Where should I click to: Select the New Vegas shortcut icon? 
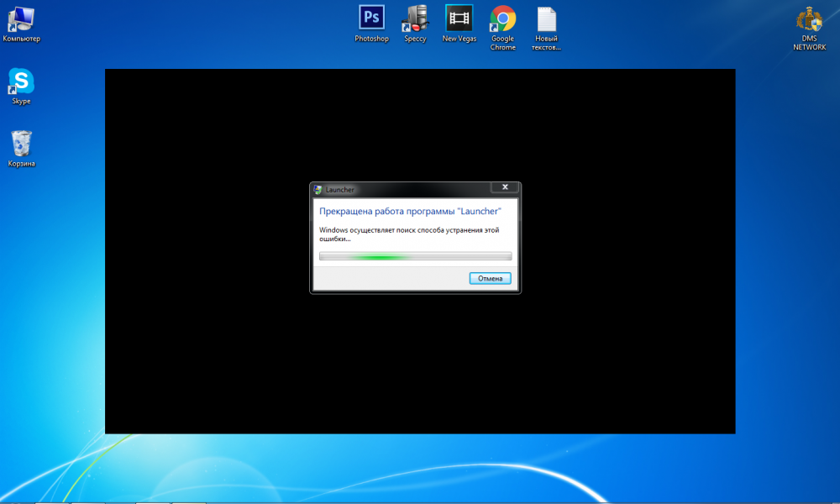[459, 18]
